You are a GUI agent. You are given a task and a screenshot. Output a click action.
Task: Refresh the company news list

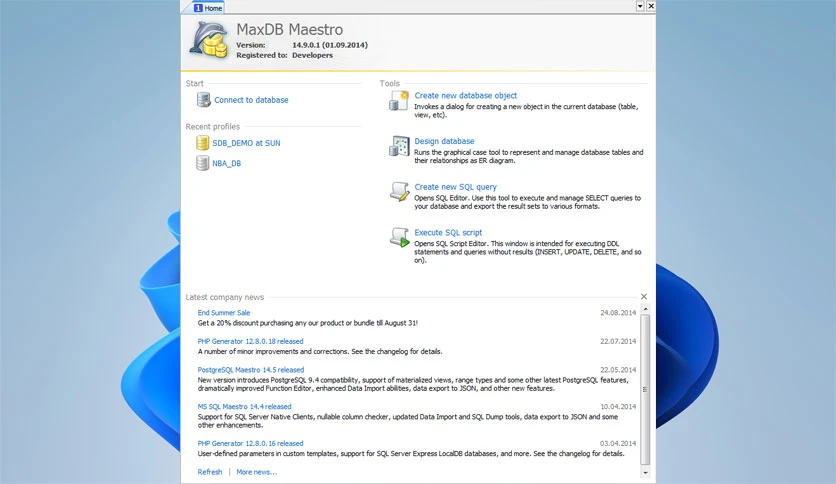pos(210,472)
